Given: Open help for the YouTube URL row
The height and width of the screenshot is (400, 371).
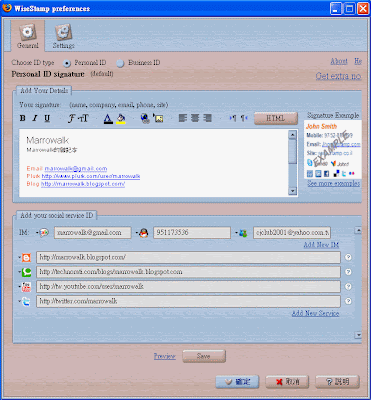Looking at the screenshot, I should 348,287.
